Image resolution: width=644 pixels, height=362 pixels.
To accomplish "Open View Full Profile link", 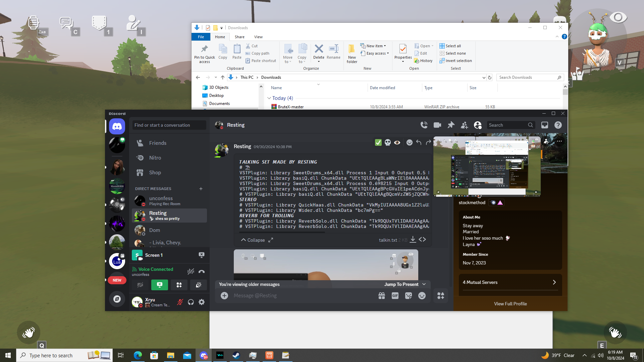I will point(510,304).
